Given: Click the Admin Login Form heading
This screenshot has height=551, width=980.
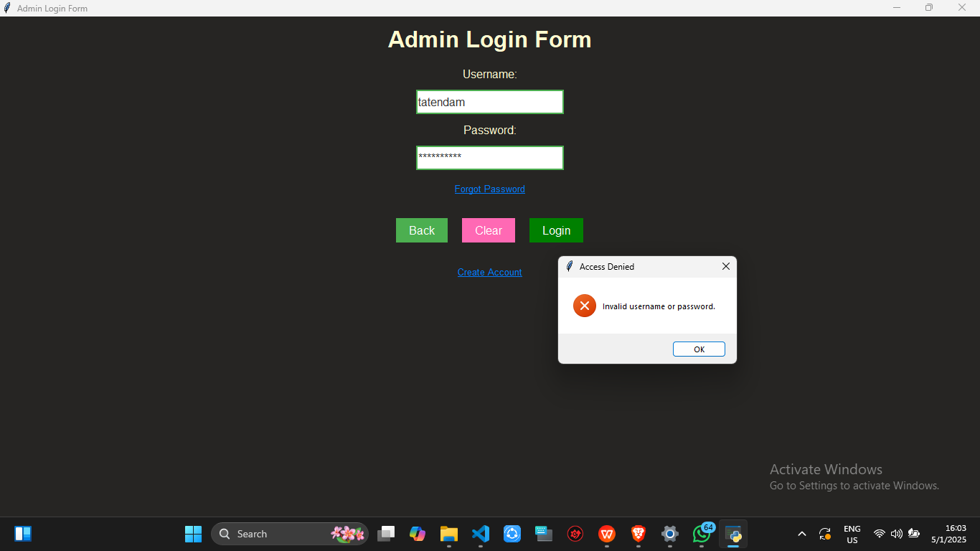Looking at the screenshot, I should pos(490,39).
